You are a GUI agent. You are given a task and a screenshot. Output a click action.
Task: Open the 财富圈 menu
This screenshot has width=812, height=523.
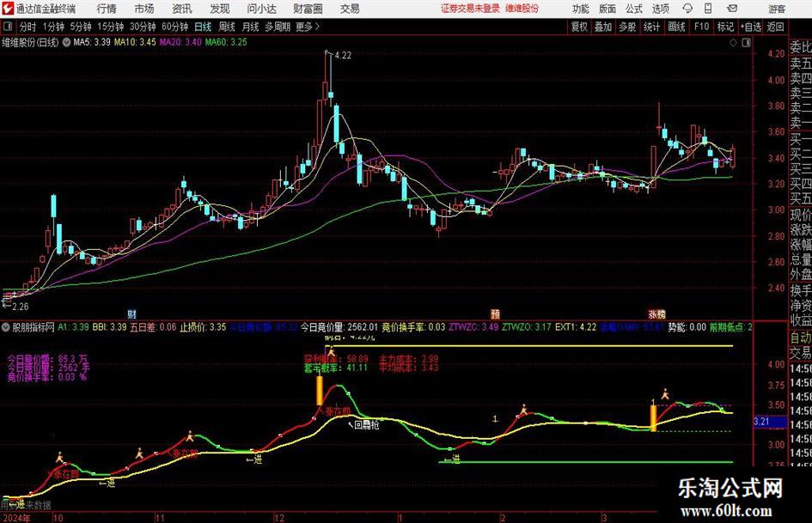308,9
